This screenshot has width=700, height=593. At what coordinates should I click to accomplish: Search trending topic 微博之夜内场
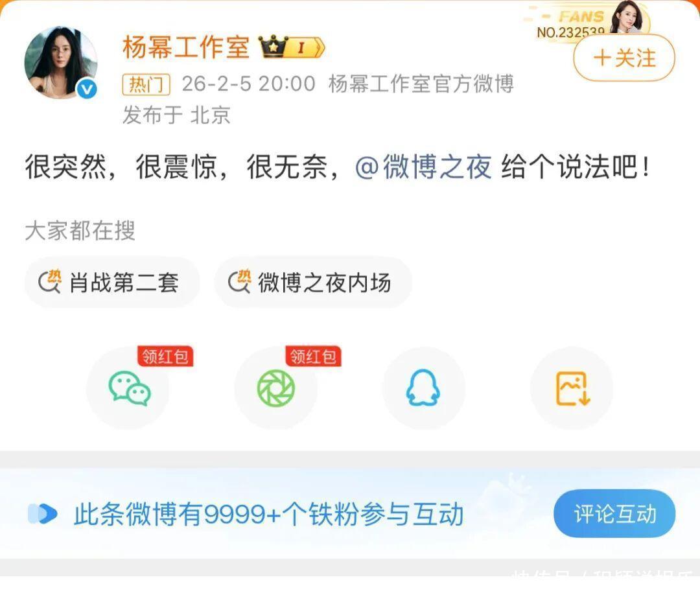(313, 282)
